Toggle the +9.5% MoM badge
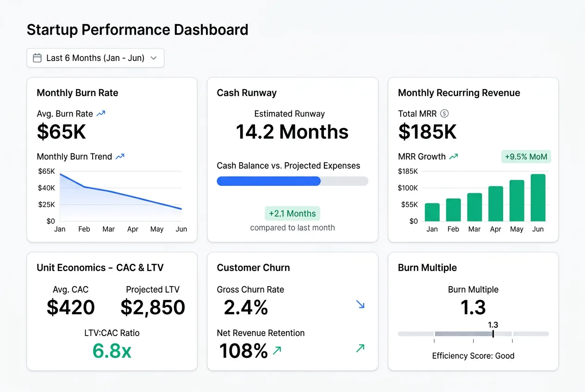This screenshot has height=392, width=585. [526, 157]
